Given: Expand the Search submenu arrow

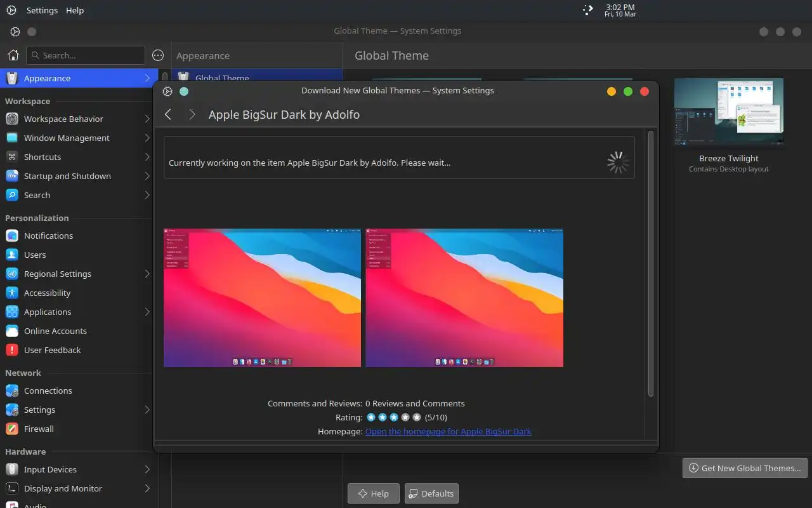Looking at the screenshot, I should (x=147, y=195).
